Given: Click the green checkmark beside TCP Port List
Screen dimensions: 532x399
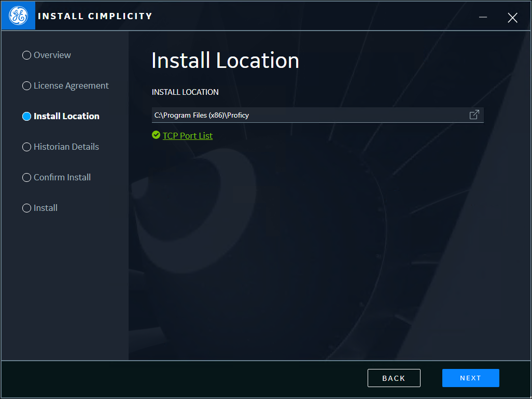Looking at the screenshot, I should (x=156, y=135).
